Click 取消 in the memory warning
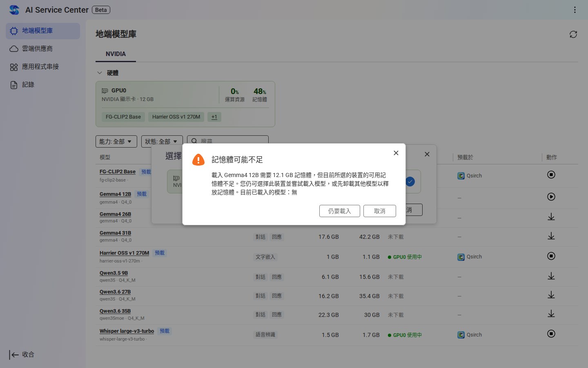Image resolution: width=588 pixels, height=368 pixels. coord(380,211)
